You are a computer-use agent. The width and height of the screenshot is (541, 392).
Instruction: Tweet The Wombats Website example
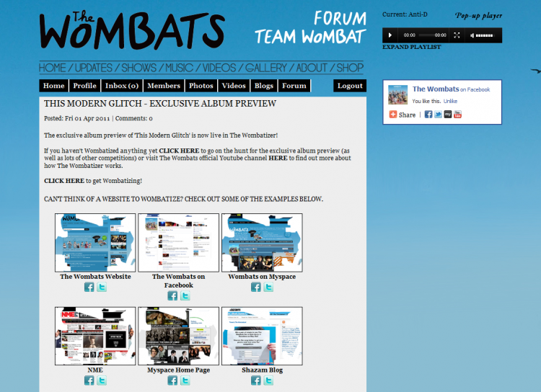[x=102, y=287]
